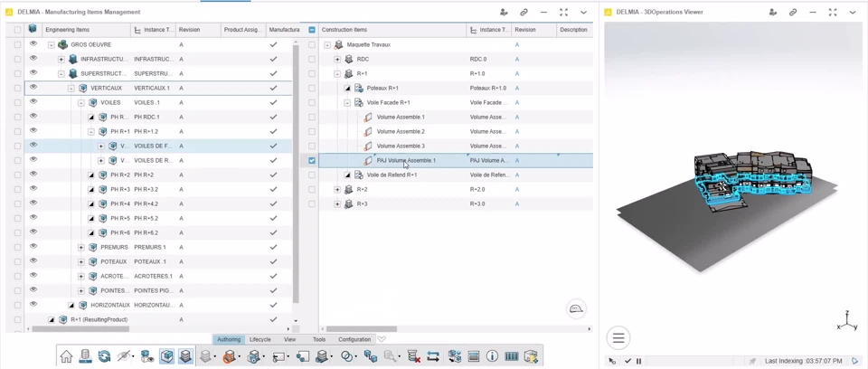The image size is (868, 369).
Task: Click the item with orange prohibition circle icon
Action: tap(229, 356)
